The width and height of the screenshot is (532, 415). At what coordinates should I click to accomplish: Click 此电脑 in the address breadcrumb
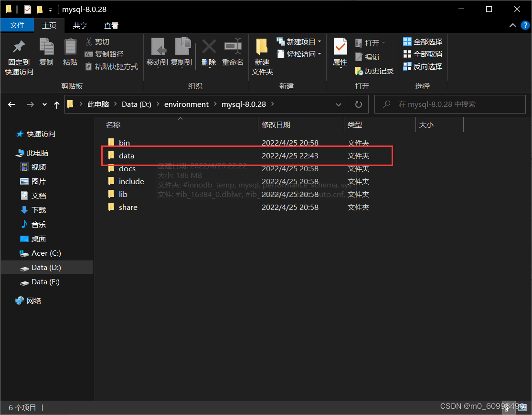pos(98,104)
